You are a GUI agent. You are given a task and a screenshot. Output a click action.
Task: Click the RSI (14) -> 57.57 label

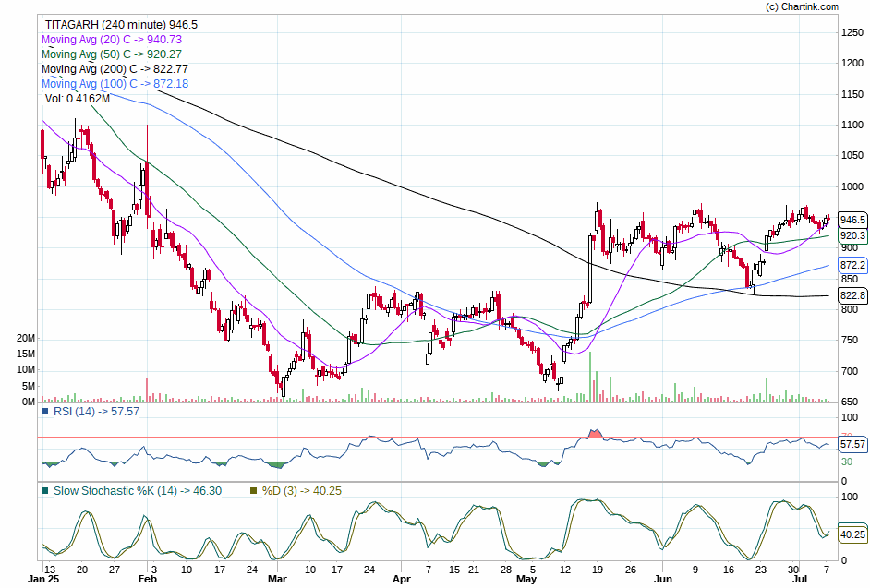pyautogui.click(x=97, y=412)
